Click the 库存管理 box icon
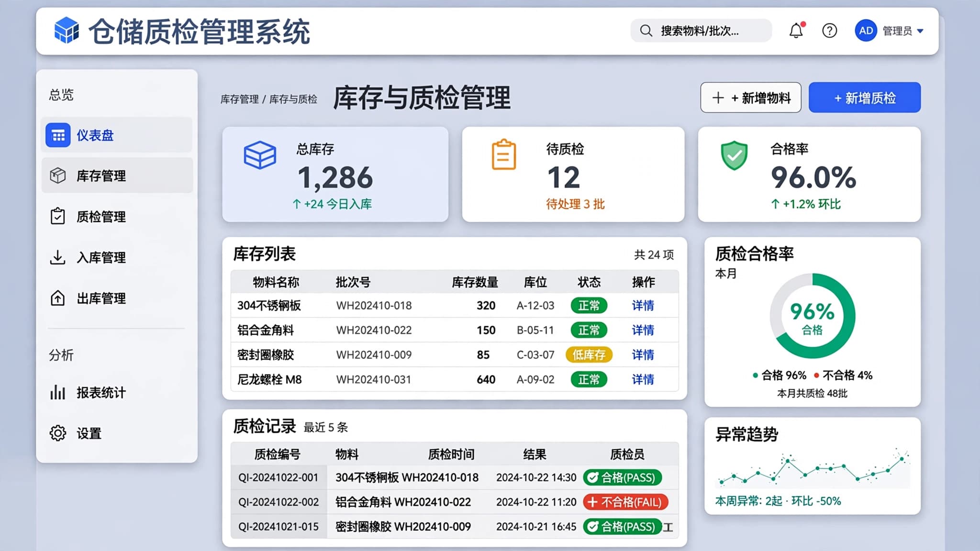 pos(58,176)
